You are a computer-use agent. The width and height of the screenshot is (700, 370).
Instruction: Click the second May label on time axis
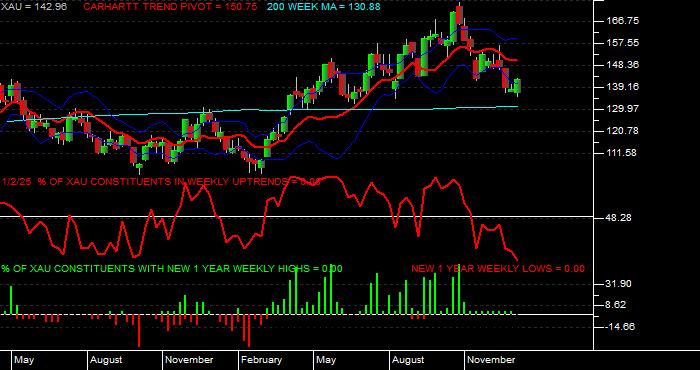tap(326, 360)
